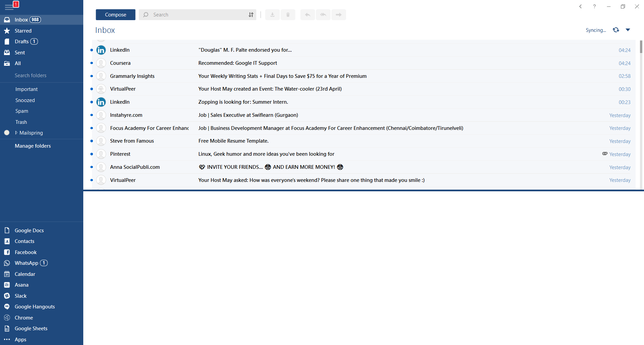Image resolution: width=644 pixels, height=345 pixels.
Task: Click the Compose button
Action: (116, 15)
